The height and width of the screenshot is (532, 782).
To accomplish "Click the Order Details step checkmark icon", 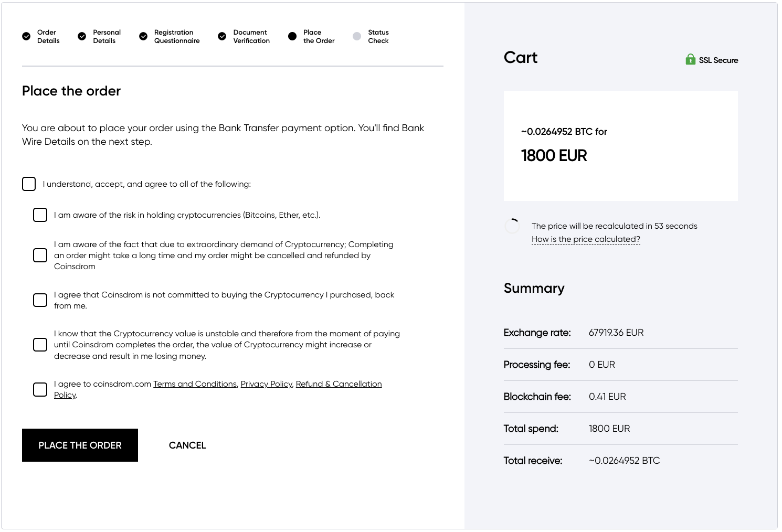I will 26,36.
